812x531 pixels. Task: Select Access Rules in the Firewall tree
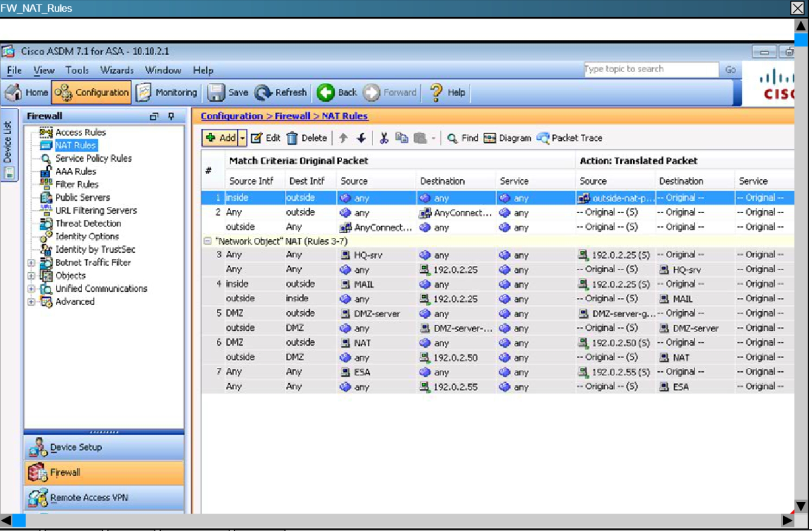tap(80, 132)
